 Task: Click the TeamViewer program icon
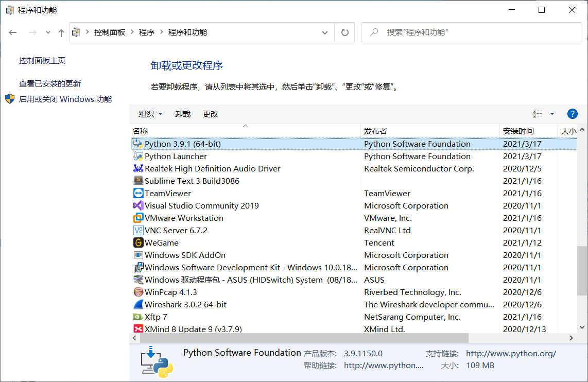tap(138, 193)
